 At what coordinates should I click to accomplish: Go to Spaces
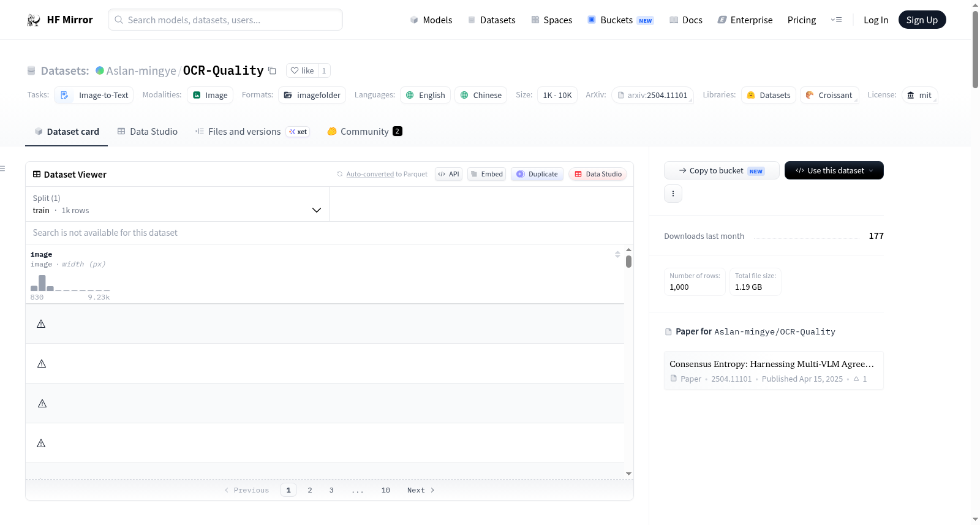click(x=552, y=20)
